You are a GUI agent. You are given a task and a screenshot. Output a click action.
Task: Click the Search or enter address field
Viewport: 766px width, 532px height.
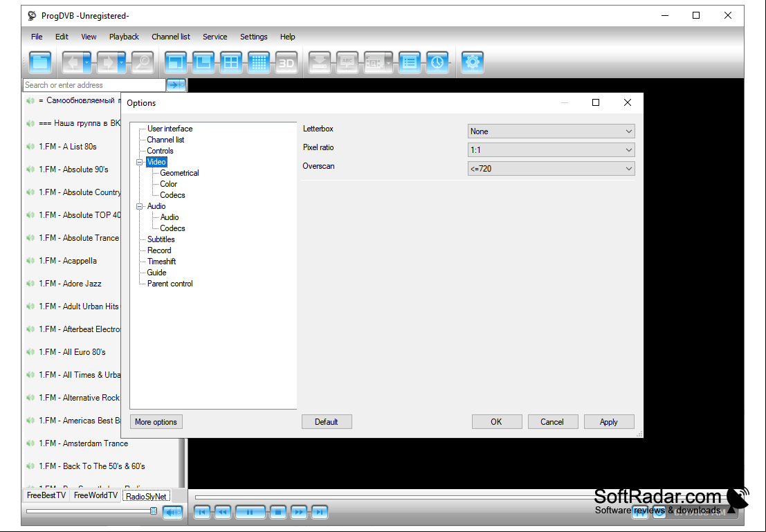[x=94, y=85]
